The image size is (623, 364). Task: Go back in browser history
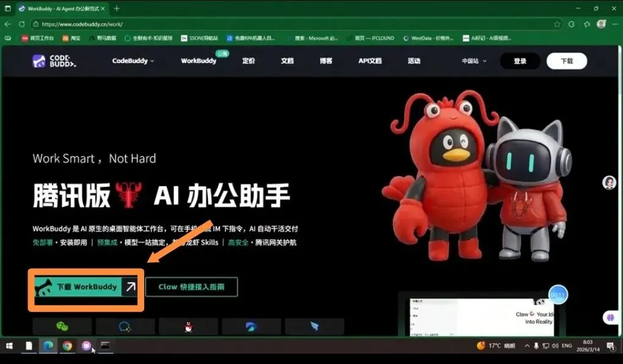(7, 24)
